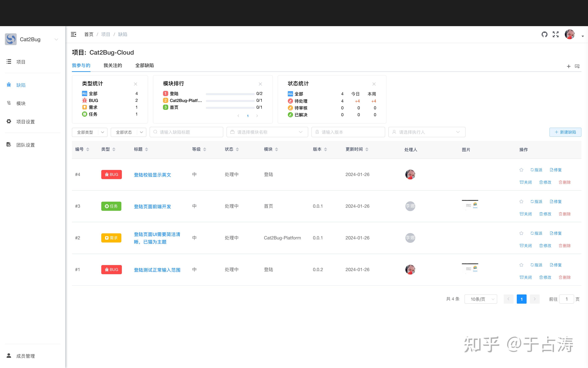588x368 pixels.
Task: Open the screenshot thumbnail of defect #3
Action: [x=470, y=205]
